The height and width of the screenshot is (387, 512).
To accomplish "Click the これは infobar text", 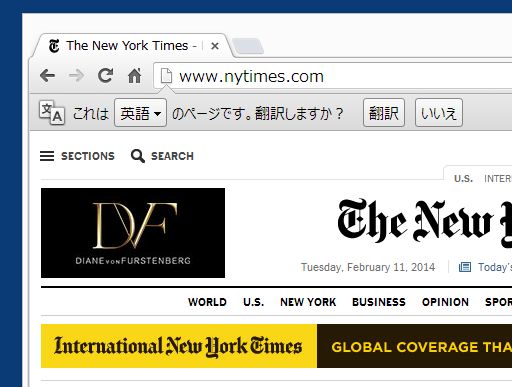I will [91, 113].
